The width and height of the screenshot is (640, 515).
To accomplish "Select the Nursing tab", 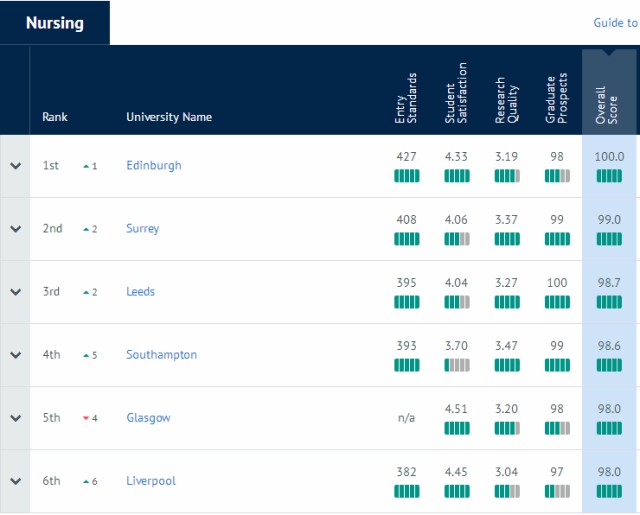I will 55,23.
